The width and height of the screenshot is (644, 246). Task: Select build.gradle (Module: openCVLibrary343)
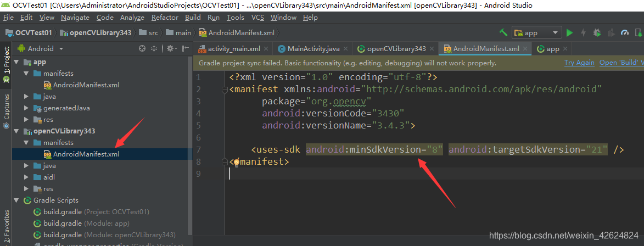click(x=105, y=235)
